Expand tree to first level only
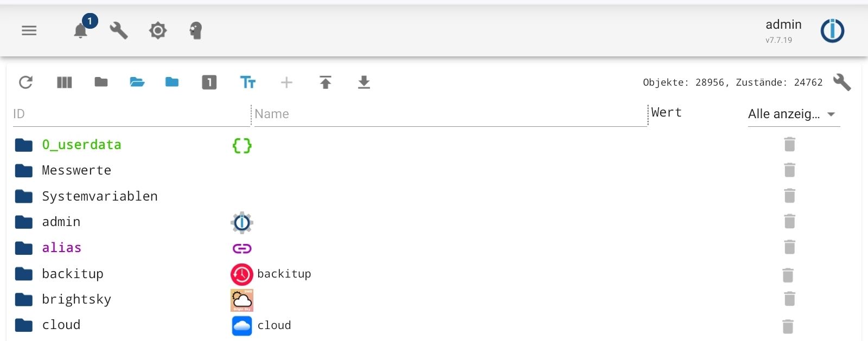This screenshot has width=868, height=341. click(x=209, y=82)
